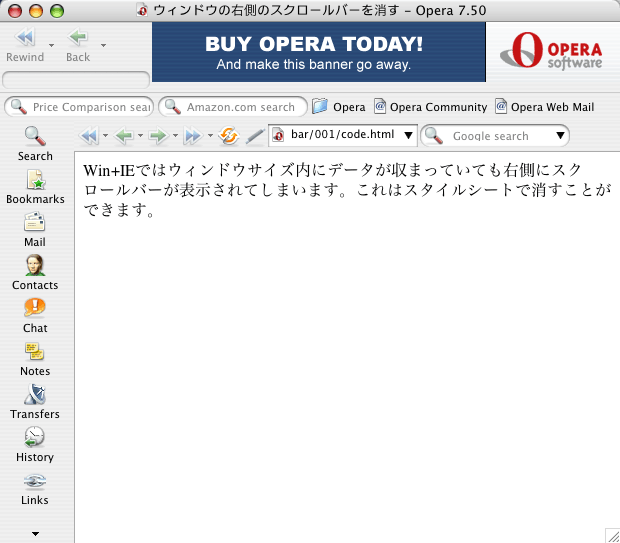The image size is (620, 543).
Task: Open the Rewind dropdown arrow in the top toolbar
Action: pos(51,45)
